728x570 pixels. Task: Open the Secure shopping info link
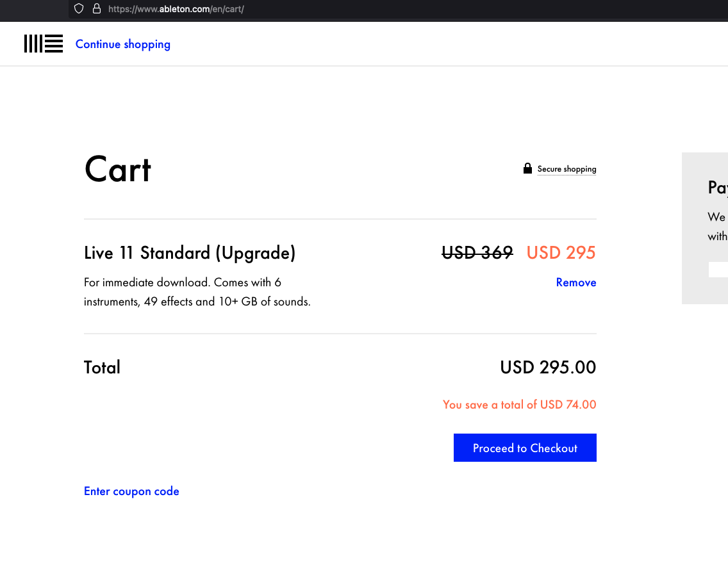[x=567, y=169]
